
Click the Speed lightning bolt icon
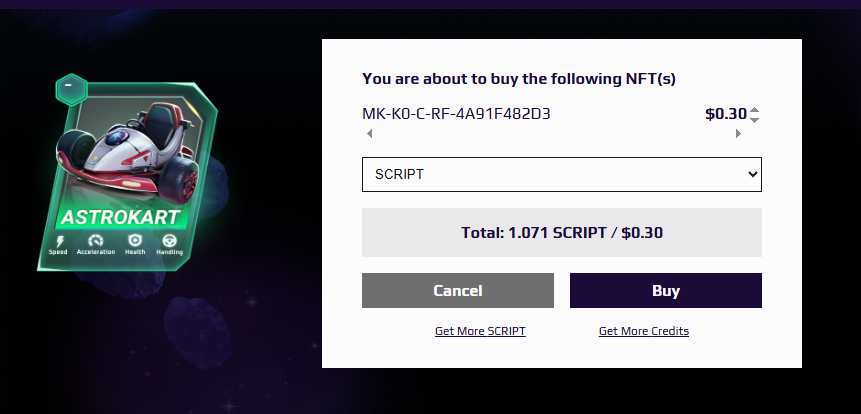pos(60,240)
